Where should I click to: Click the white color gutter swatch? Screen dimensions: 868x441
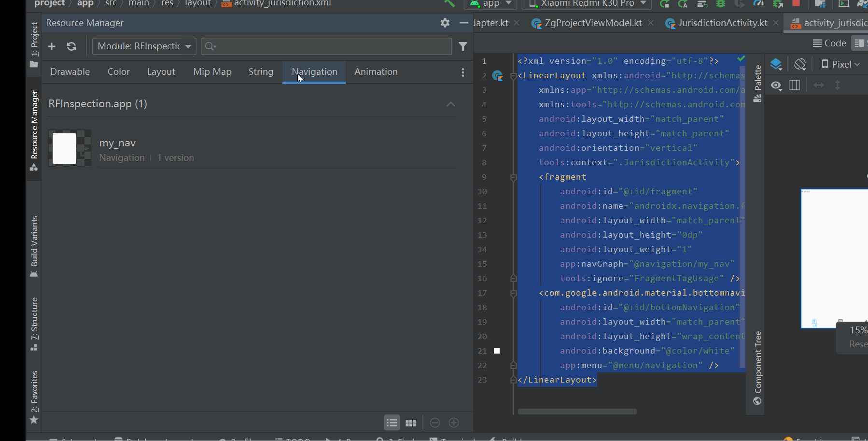tap(497, 351)
